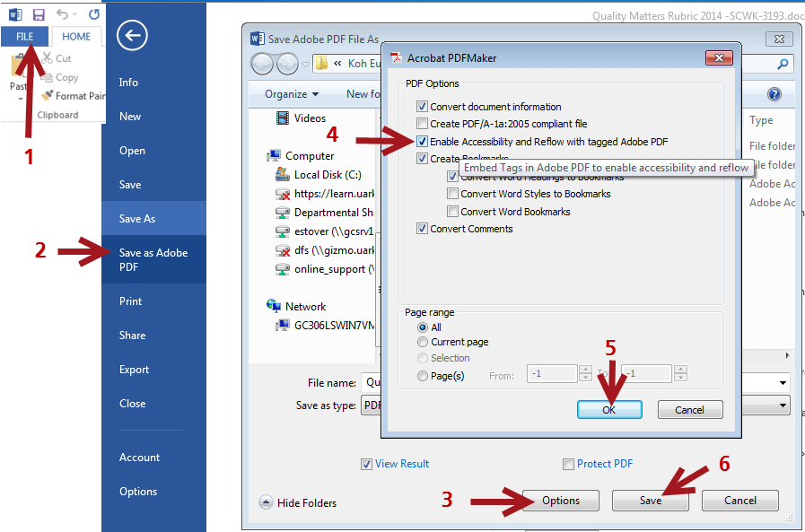Enable the Protect PDF checkbox
The width and height of the screenshot is (805, 532).
[x=568, y=465]
